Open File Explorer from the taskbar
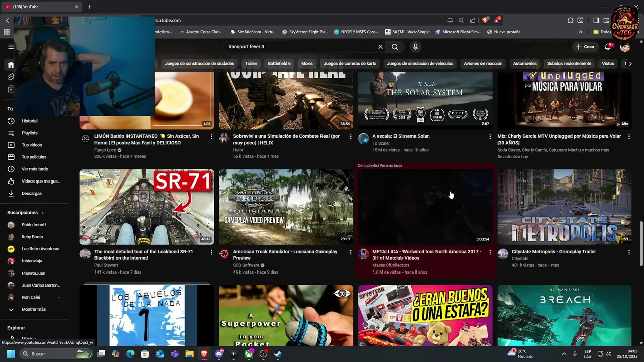The image size is (644, 362). click(189, 354)
